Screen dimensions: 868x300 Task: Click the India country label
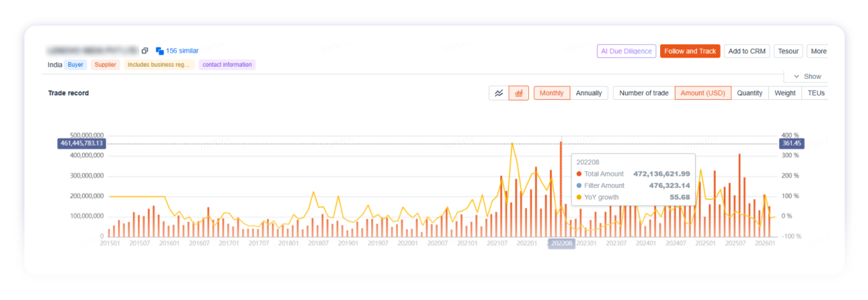(x=55, y=65)
